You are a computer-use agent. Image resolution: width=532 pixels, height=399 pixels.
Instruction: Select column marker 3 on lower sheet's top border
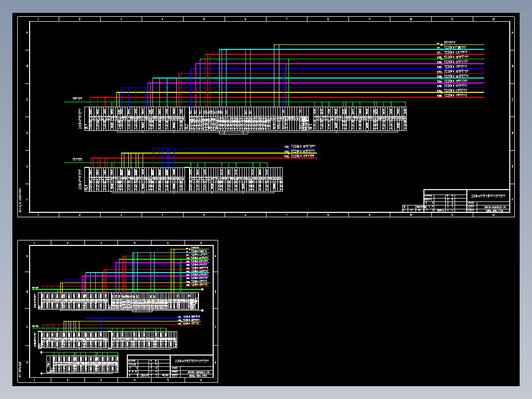pyautogui.click(x=101, y=243)
